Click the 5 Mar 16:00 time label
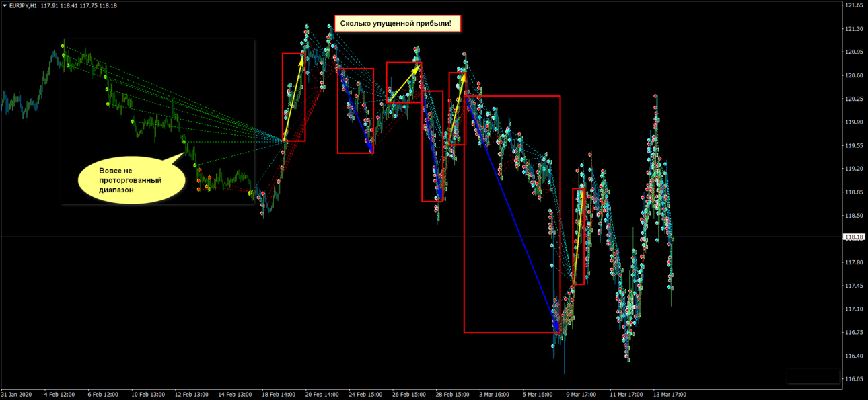 (x=538, y=395)
